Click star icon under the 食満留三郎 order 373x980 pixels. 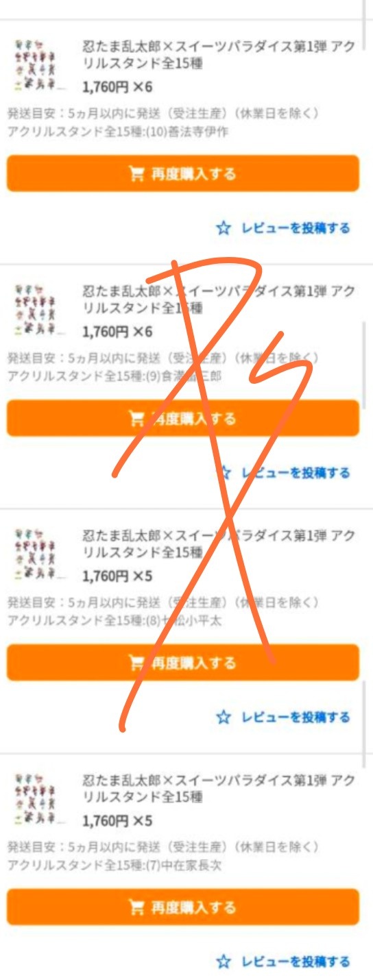224,472
